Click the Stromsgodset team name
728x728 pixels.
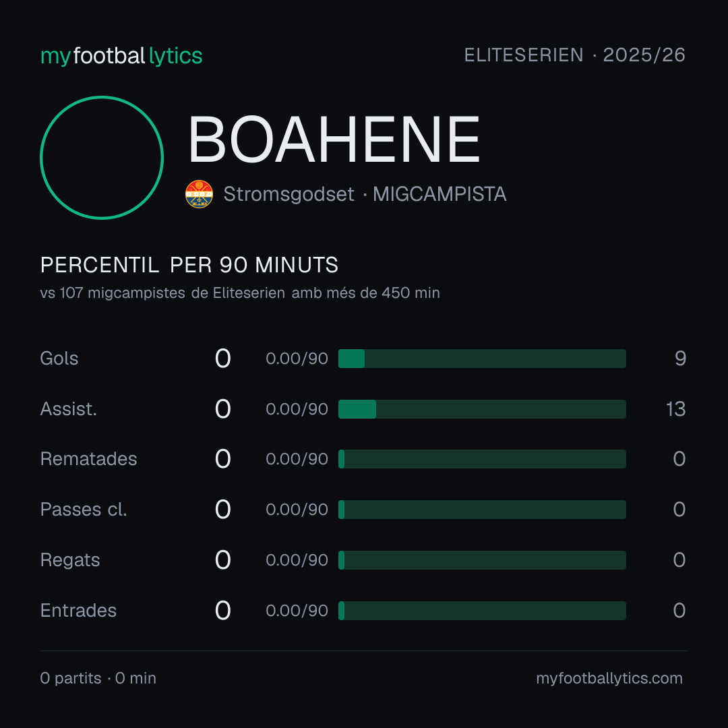pos(289,194)
